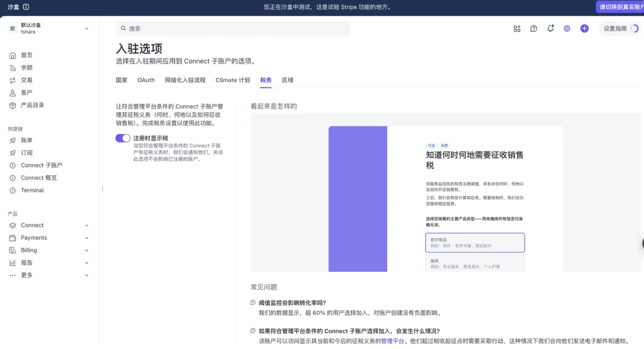Click the sandbox info icon beside 沙盒
644x349 pixels.
[26, 7]
